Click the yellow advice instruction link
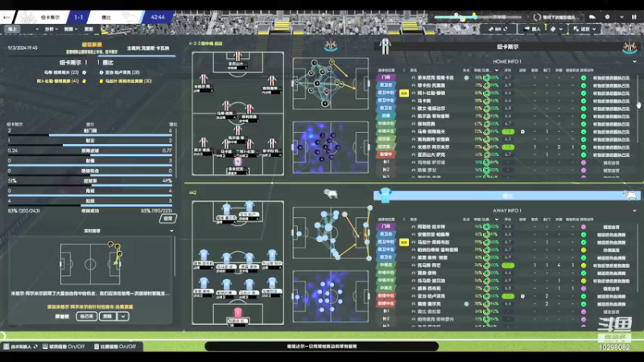644x362 pixels. 89,306
